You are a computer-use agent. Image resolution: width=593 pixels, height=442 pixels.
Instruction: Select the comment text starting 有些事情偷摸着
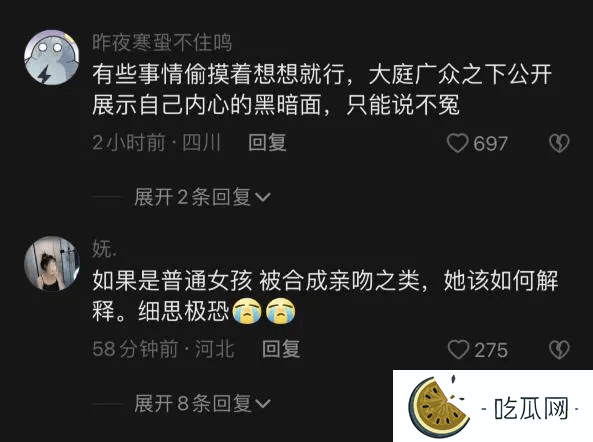(x=322, y=90)
